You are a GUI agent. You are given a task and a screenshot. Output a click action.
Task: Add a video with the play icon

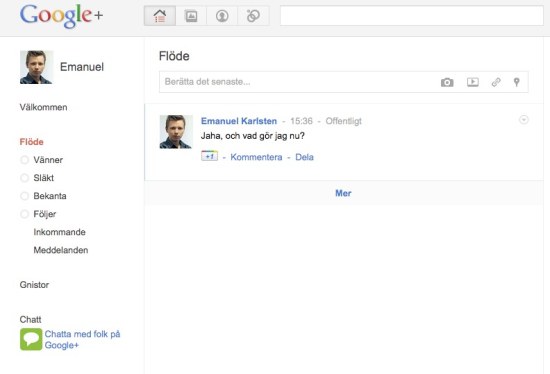coord(473,82)
